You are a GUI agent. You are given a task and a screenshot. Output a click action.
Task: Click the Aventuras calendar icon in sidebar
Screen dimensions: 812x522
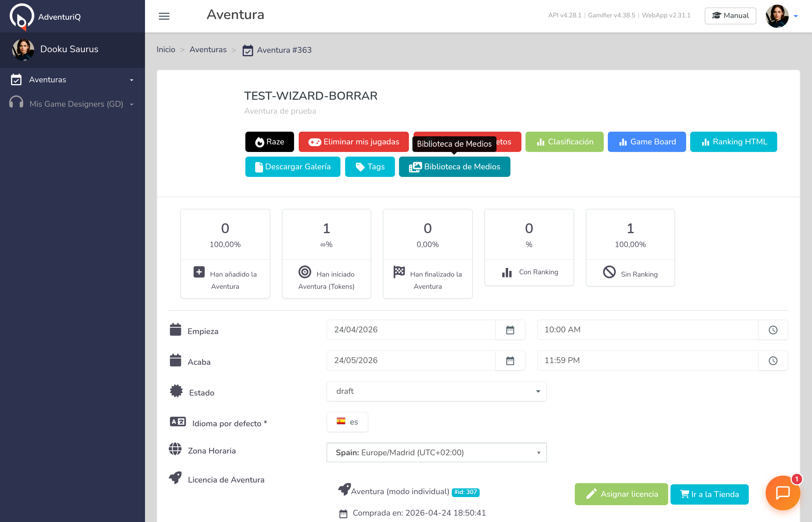click(x=16, y=80)
